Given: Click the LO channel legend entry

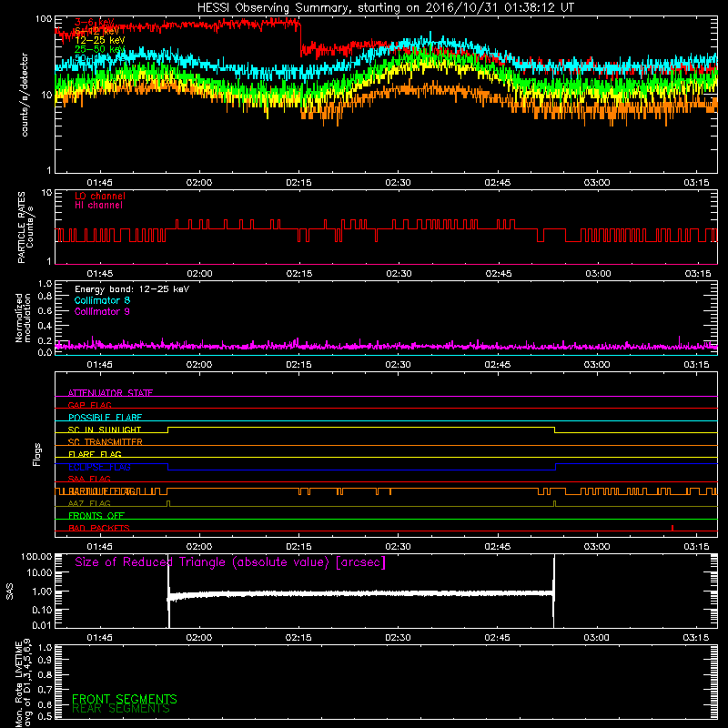Looking at the screenshot, I should tap(100, 196).
